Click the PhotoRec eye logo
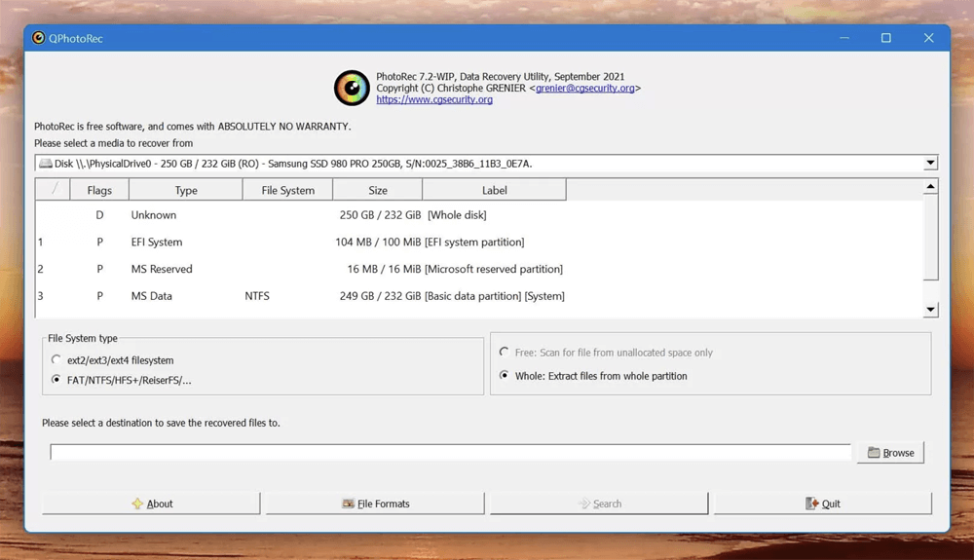Image resolution: width=974 pixels, height=560 pixels. (352, 88)
